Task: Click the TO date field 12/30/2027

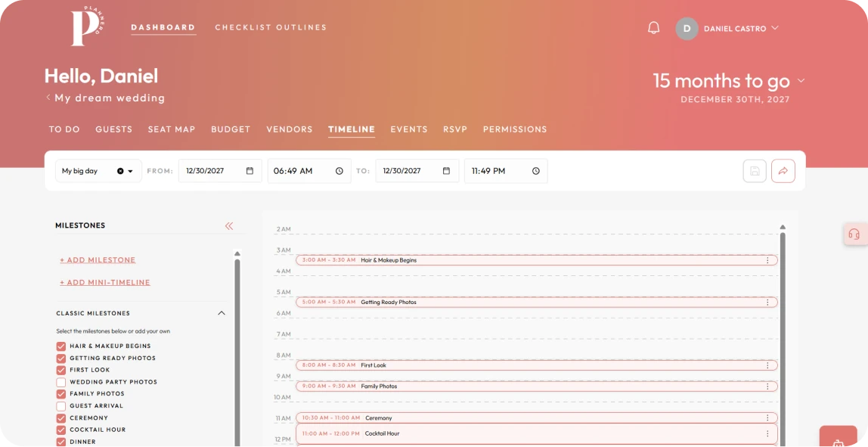Action: [417, 171]
